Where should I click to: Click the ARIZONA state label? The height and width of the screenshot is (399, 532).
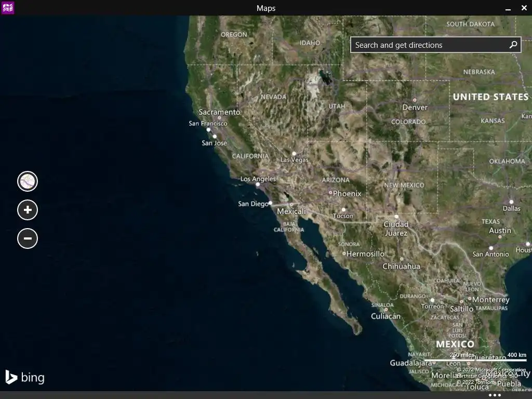click(x=336, y=180)
